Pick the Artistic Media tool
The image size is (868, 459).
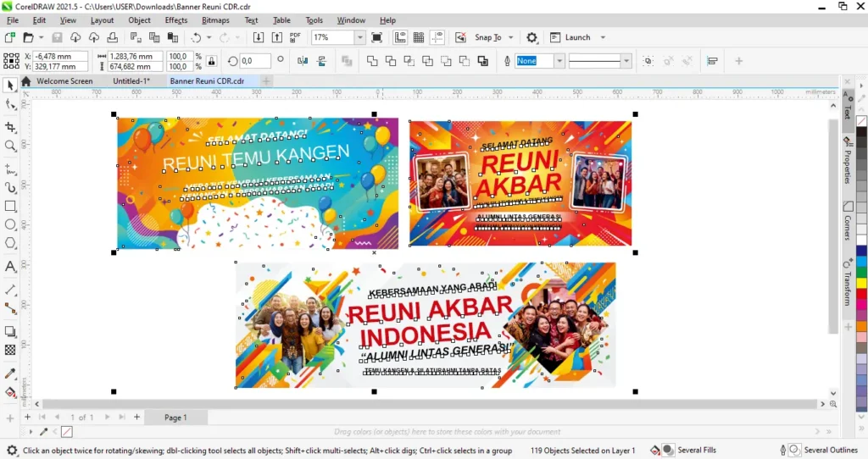click(x=10, y=187)
